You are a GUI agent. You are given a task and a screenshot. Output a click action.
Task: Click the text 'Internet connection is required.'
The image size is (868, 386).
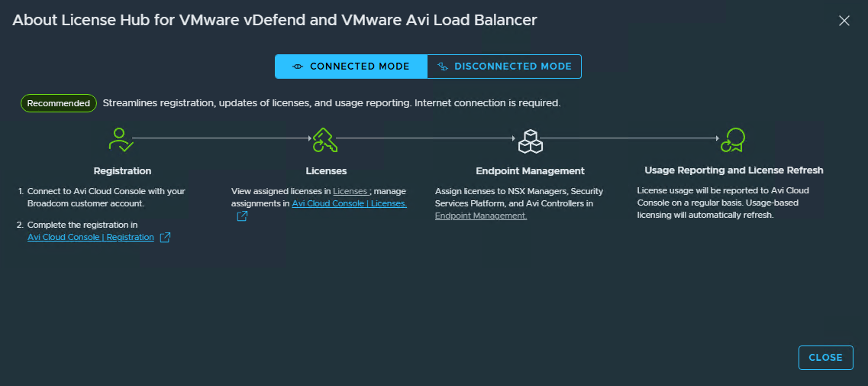pyautogui.click(x=488, y=103)
